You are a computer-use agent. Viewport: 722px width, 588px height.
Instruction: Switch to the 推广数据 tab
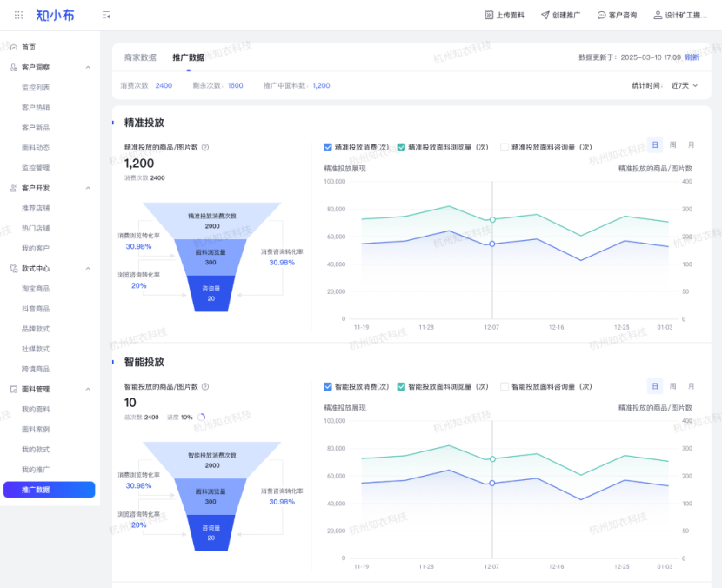point(188,57)
